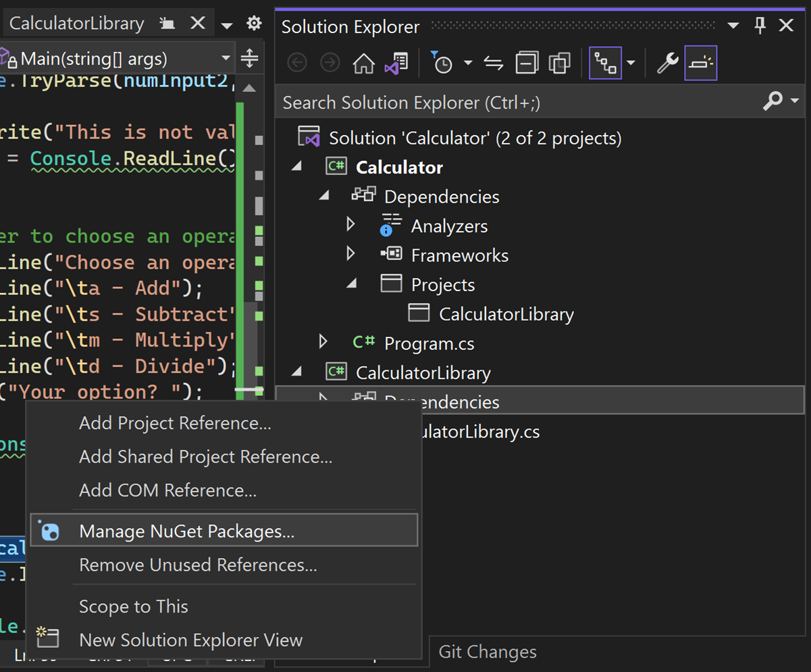Open the Main(string[] args) navigation dropdown
The height and width of the screenshot is (672, 811).
226,58
